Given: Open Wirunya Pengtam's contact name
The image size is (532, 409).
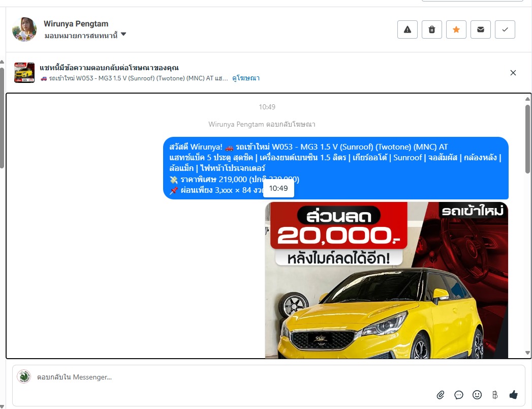Looking at the screenshot, I should 76,24.
